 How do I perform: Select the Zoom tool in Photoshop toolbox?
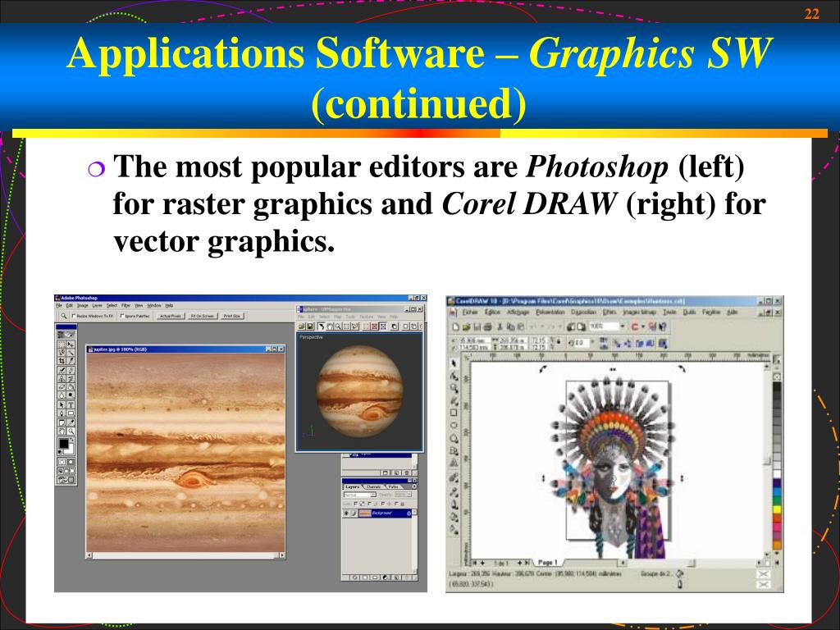[x=71, y=431]
